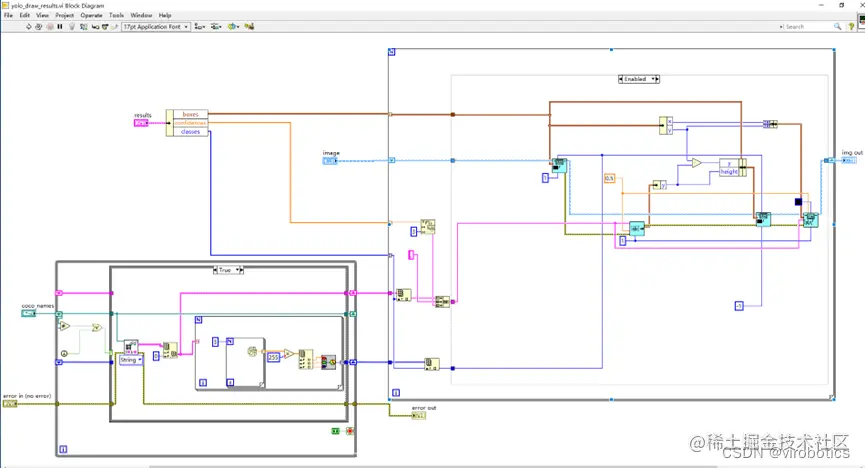
Task: Click the magenta empty string constant
Action: (x=411, y=254)
